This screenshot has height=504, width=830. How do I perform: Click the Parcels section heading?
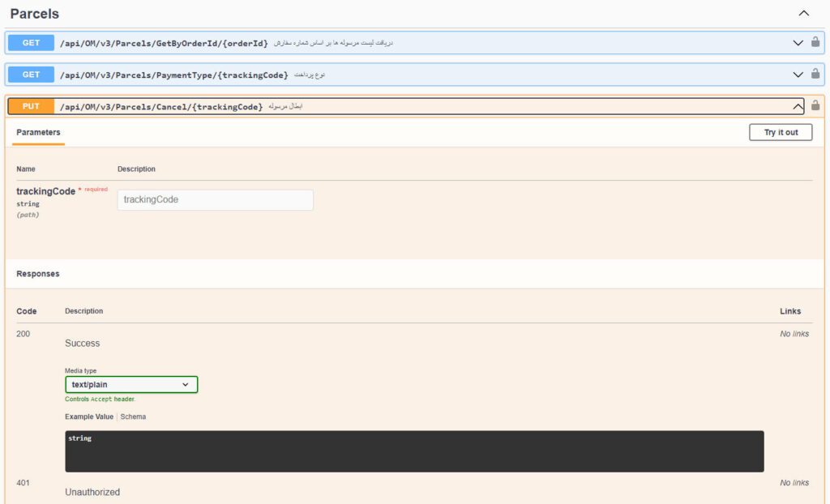click(35, 14)
